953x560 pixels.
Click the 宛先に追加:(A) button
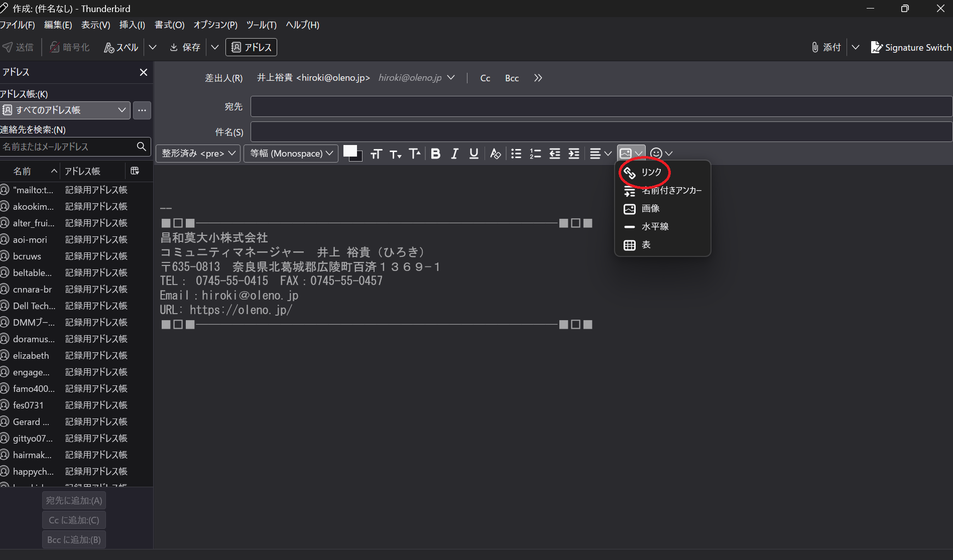(74, 501)
